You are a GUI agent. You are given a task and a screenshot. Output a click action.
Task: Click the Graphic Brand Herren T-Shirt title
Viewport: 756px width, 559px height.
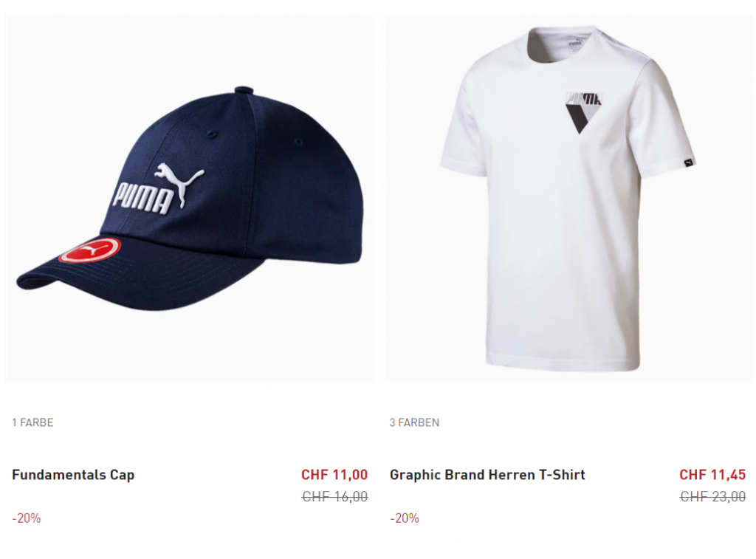[x=487, y=475]
